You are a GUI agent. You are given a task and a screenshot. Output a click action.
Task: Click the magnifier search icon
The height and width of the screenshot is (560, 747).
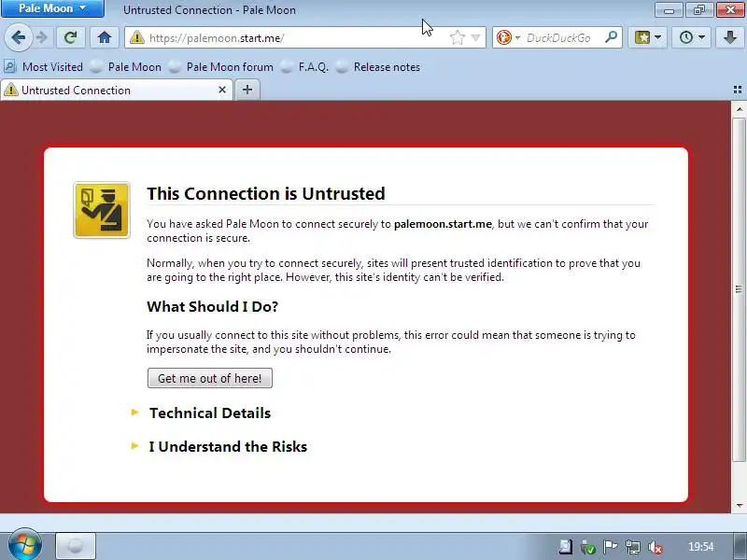click(x=612, y=37)
